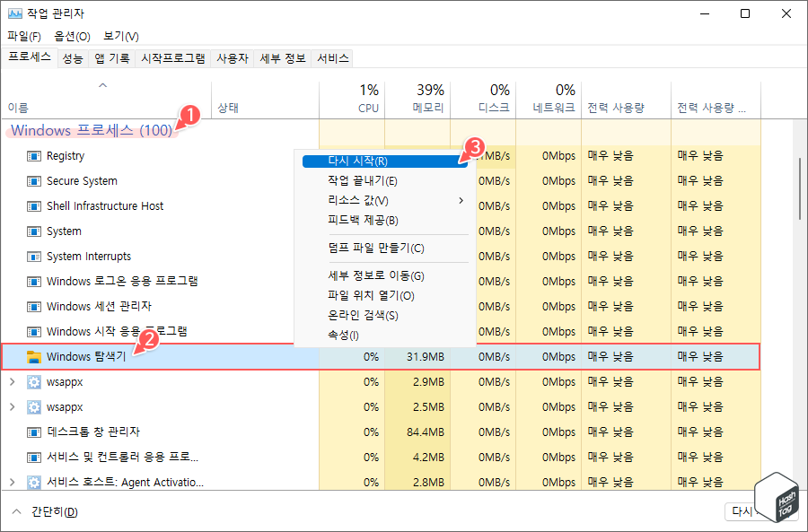This screenshot has height=532, width=808.
Task: Open the 파일(F) menu
Action: coord(24,37)
